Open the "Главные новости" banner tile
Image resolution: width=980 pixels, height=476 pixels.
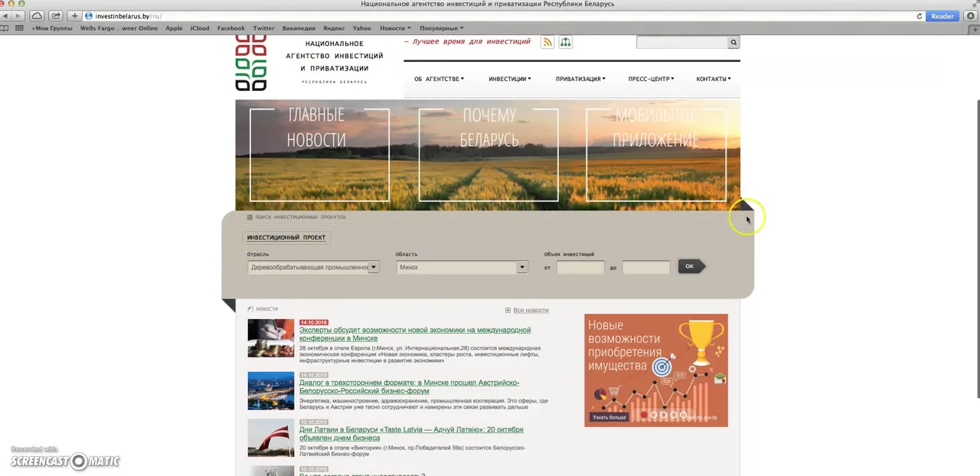point(319,155)
